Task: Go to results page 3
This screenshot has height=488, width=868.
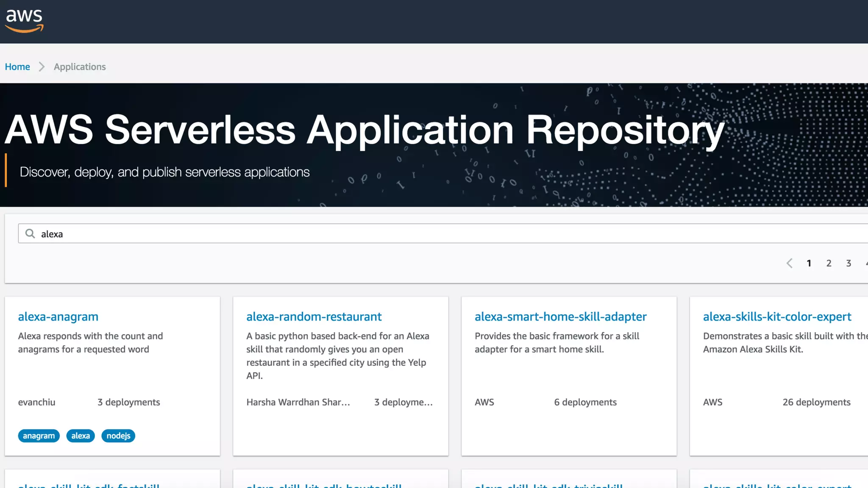Action: (849, 263)
